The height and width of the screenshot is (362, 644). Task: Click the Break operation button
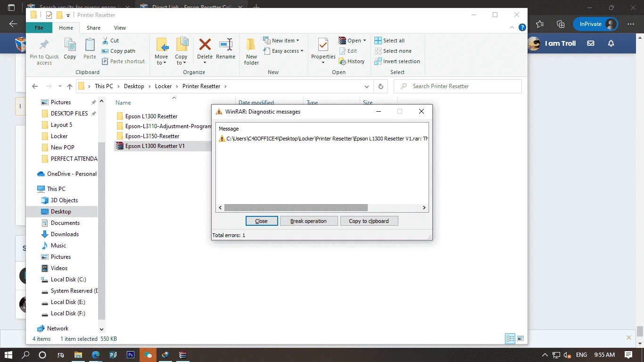coord(308,221)
